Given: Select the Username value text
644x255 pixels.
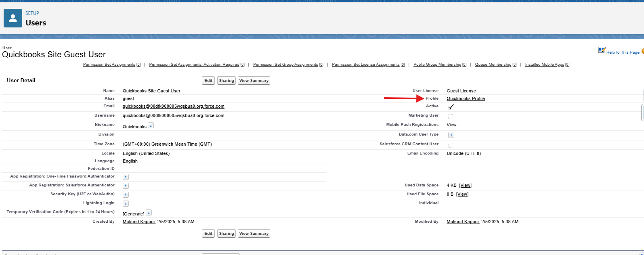Looking at the screenshot, I should 174,116.
